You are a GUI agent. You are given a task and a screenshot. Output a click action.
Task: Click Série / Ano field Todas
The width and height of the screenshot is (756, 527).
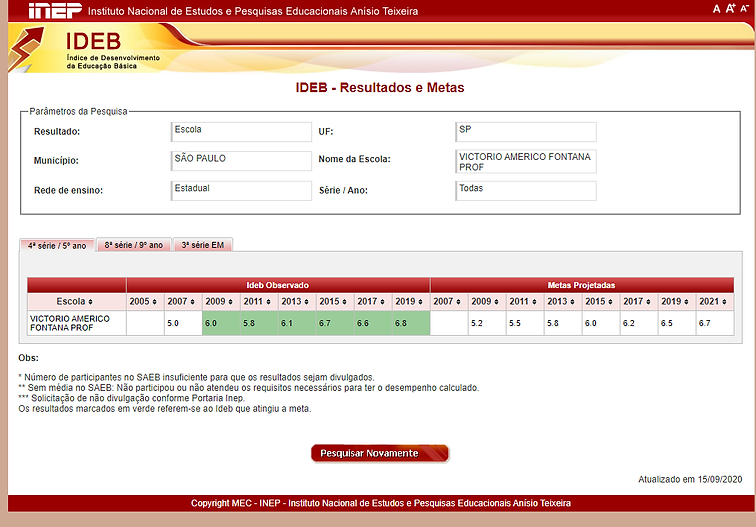click(526, 190)
